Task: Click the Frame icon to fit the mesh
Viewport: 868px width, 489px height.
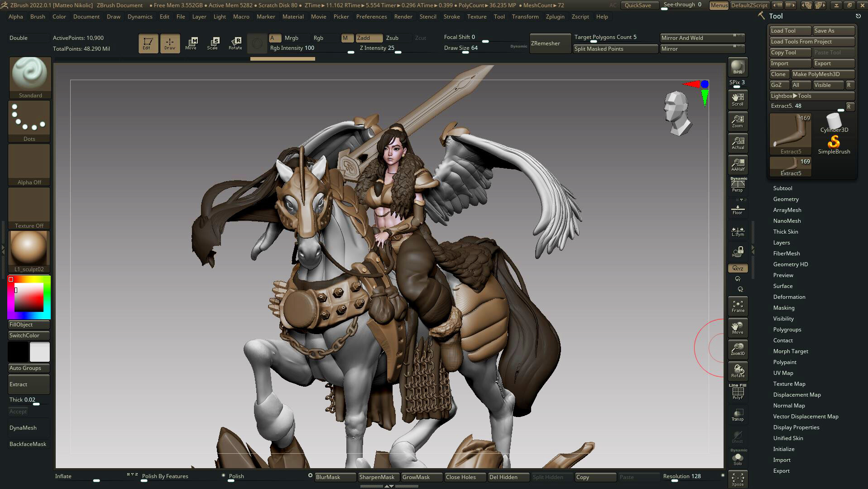Action: (x=738, y=306)
